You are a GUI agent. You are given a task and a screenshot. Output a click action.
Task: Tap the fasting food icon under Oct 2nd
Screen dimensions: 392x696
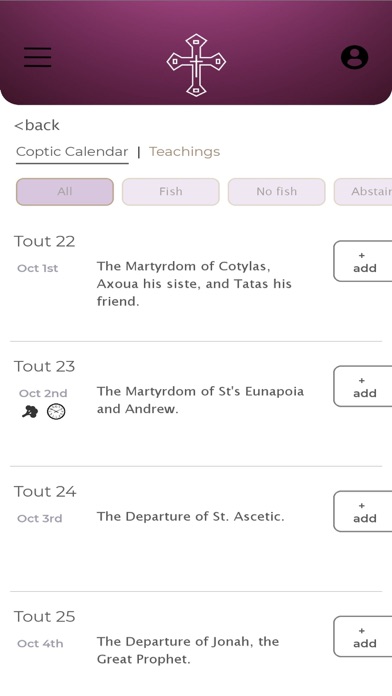(x=30, y=412)
